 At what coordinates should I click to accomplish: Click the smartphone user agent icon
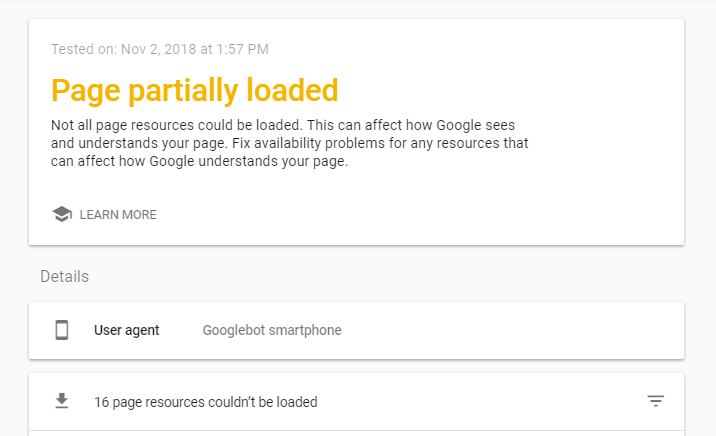62,330
